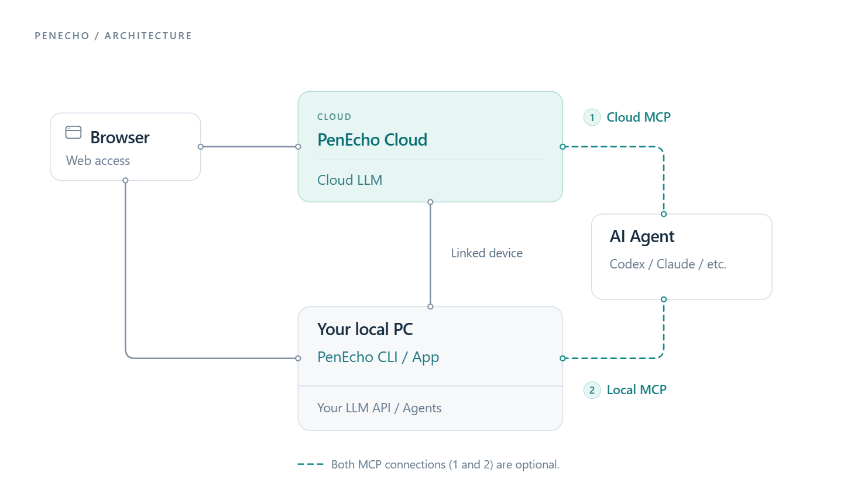The image size is (868, 493).
Task: Click the browser window icon
Action: [73, 132]
